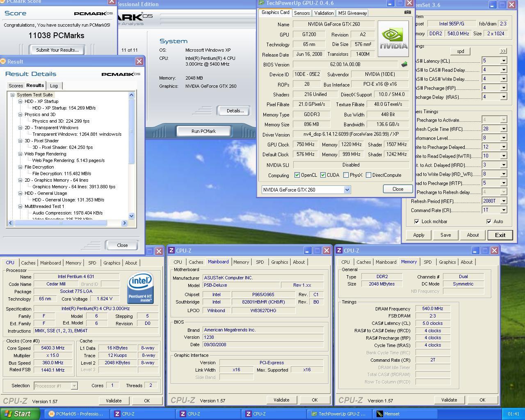Open the CAS# Latency (tCL) dropdown
This screenshot has width=525, height=420.
coord(503,61)
